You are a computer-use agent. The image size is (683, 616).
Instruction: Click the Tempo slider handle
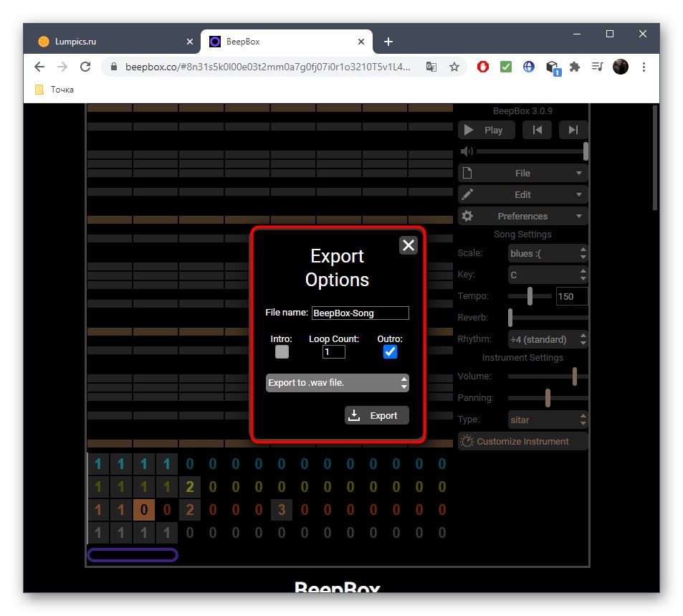[530, 296]
